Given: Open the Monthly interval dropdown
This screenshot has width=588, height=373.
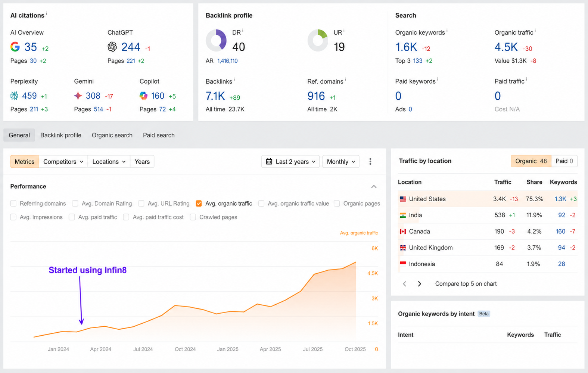Looking at the screenshot, I should click(341, 162).
